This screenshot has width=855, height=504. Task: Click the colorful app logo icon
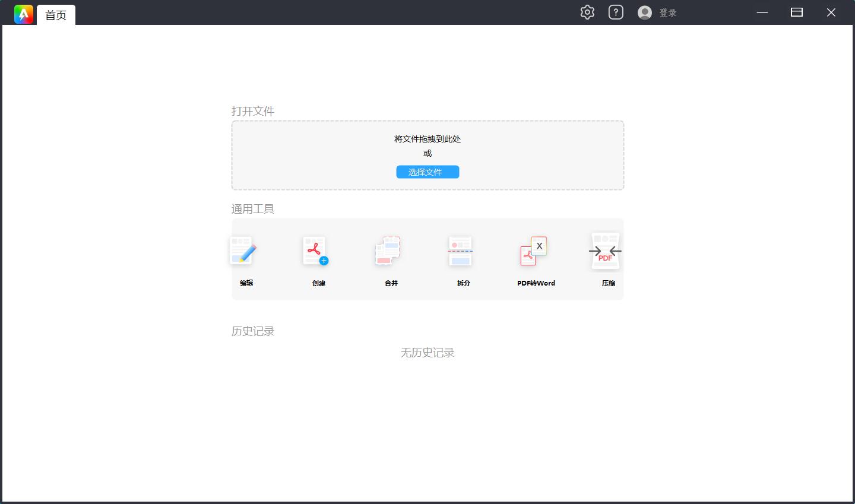[x=24, y=14]
